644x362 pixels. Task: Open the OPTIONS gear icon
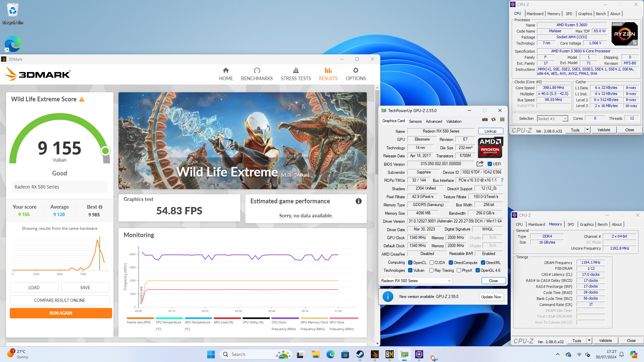(x=356, y=70)
